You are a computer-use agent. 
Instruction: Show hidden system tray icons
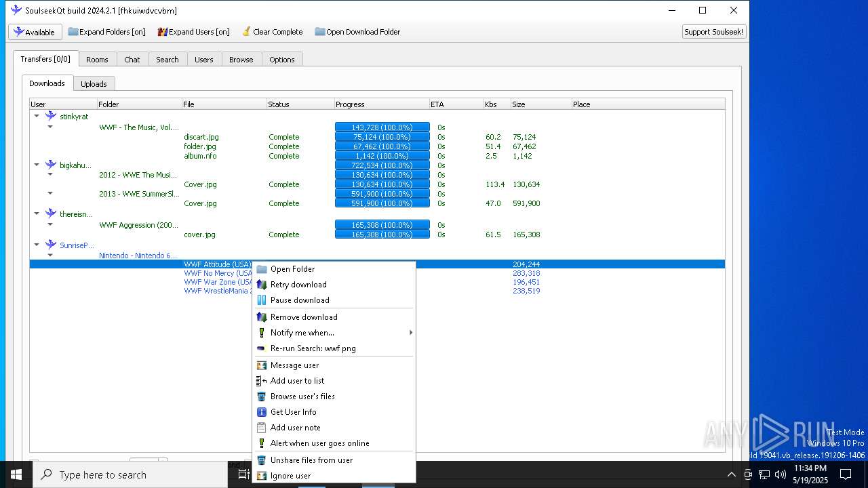731,474
